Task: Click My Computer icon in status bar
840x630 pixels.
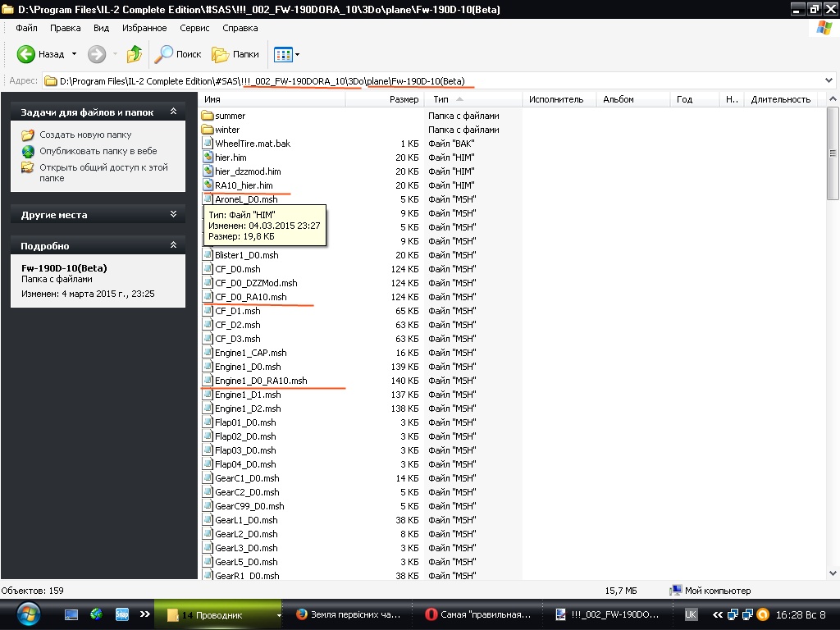Action: click(677, 591)
